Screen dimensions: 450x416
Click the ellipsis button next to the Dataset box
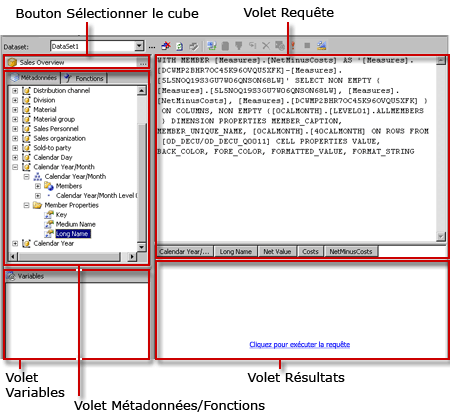(x=152, y=46)
